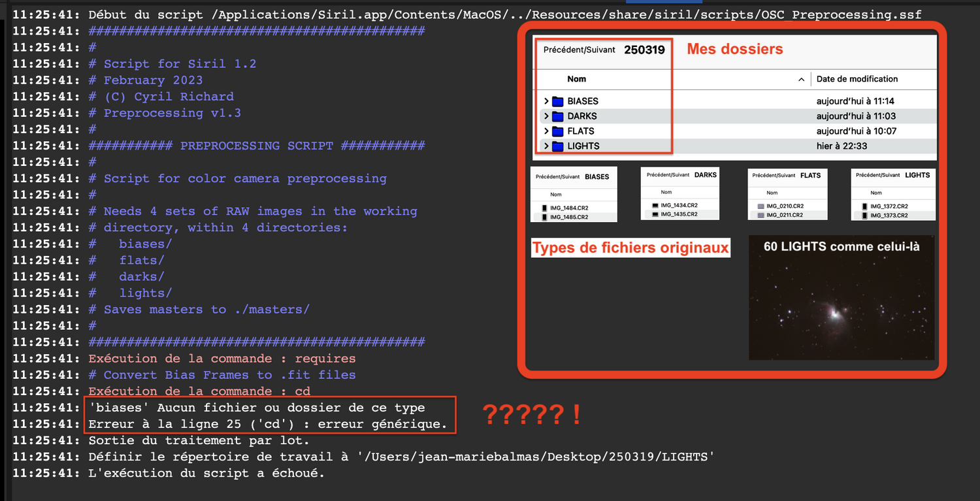Expand the LIGHTS folder disclosure chevron
The width and height of the screenshot is (980, 501).
tap(546, 146)
